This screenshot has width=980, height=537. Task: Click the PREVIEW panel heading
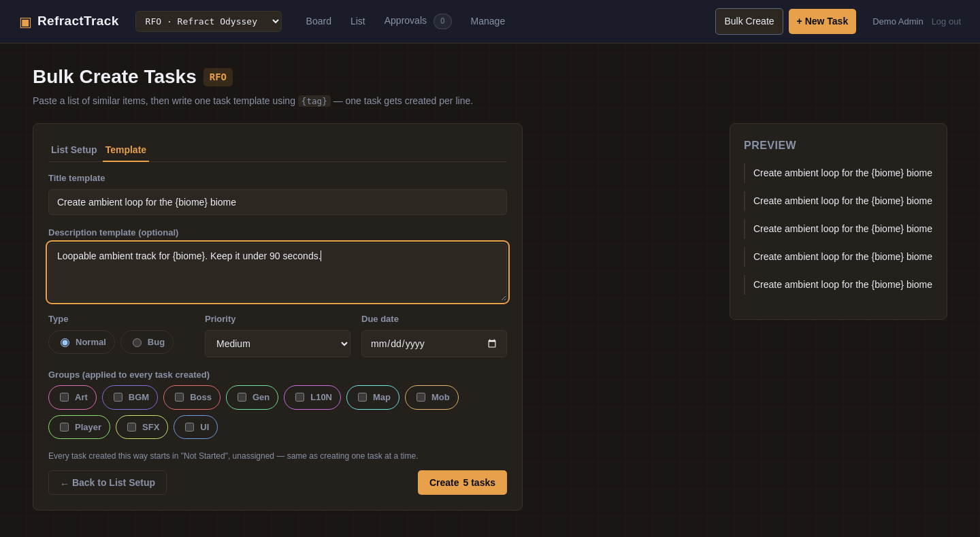point(770,146)
